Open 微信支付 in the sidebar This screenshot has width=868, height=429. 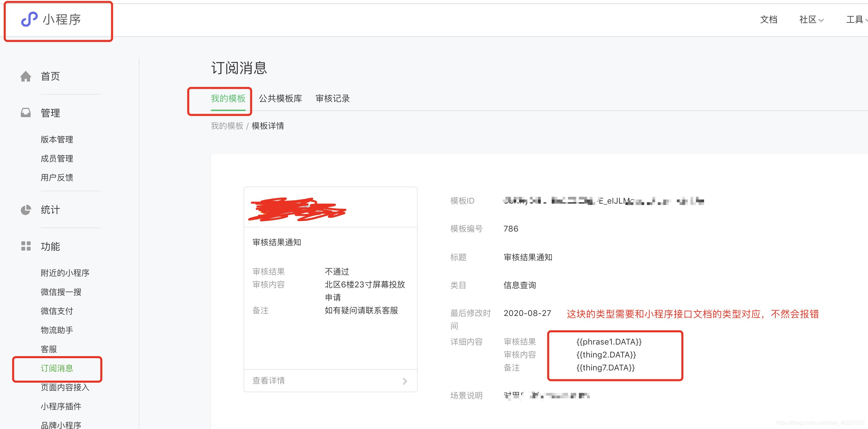click(57, 311)
